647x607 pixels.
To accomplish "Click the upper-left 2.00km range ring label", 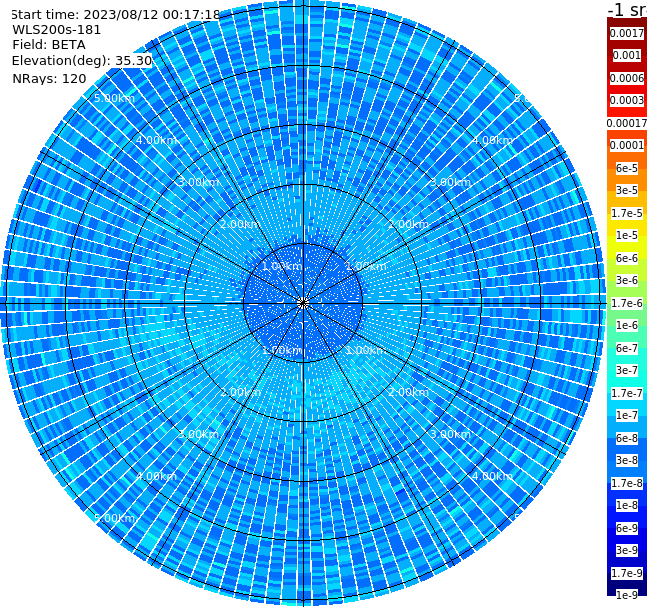I will 240,224.
